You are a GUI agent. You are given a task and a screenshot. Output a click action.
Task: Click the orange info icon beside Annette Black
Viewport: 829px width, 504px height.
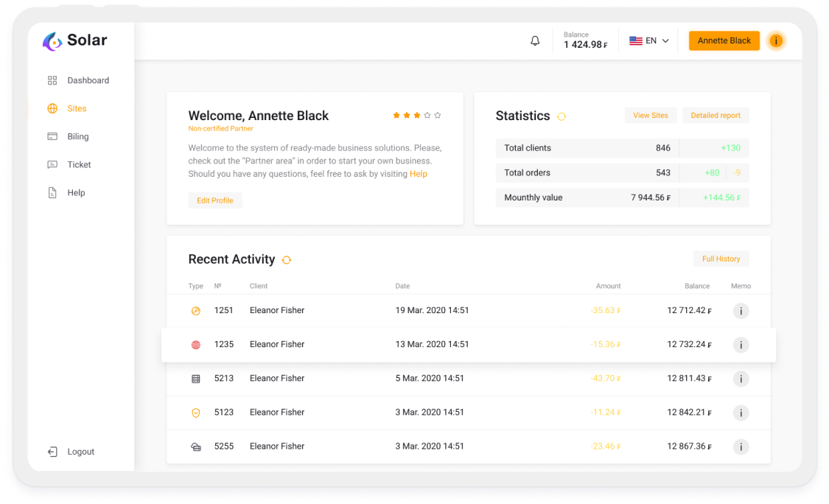pyautogui.click(x=775, y=41)
